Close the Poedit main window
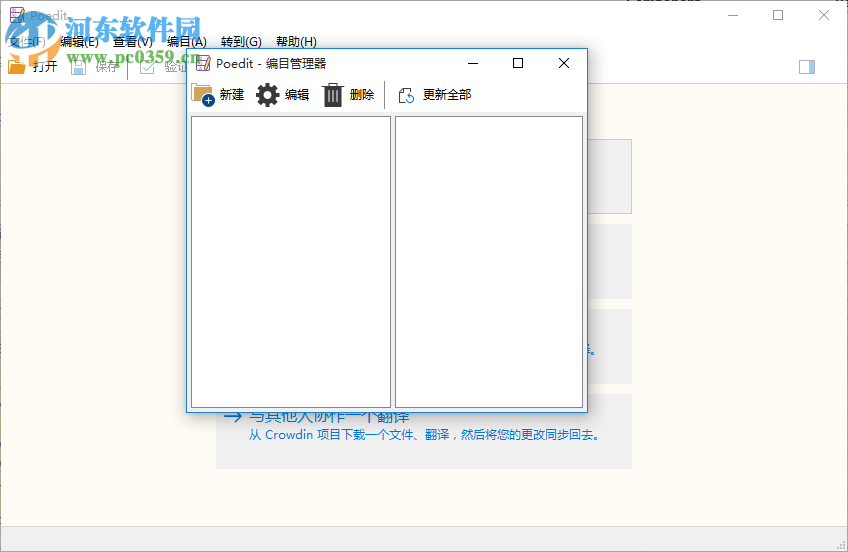This screenshot has height=552, width=848. (824, 15)
